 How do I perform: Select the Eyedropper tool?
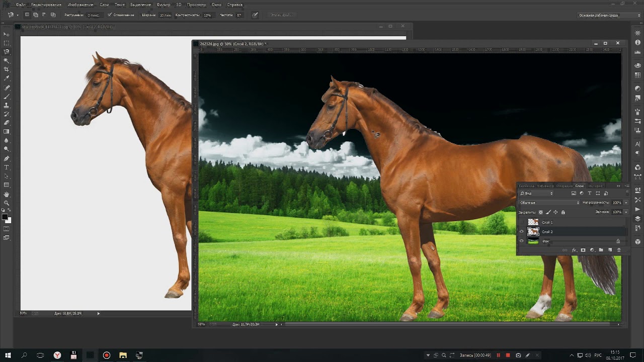tap(7, 78)
